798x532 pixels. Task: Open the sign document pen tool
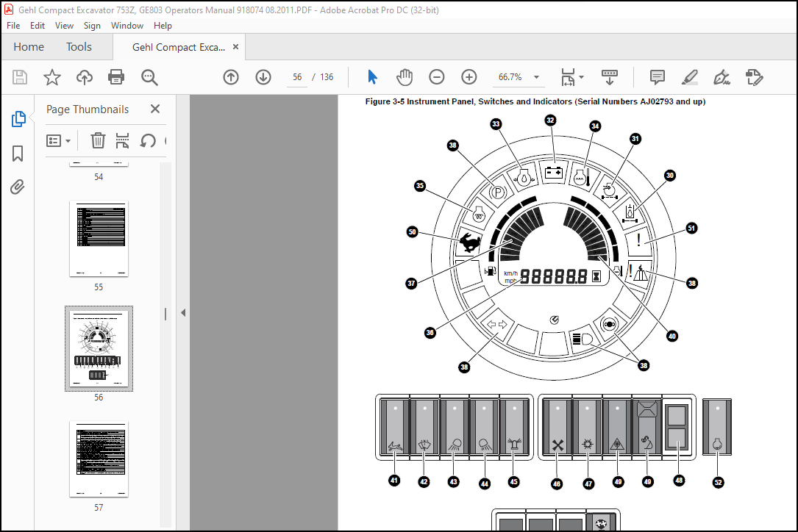click(x=722, y=77)
